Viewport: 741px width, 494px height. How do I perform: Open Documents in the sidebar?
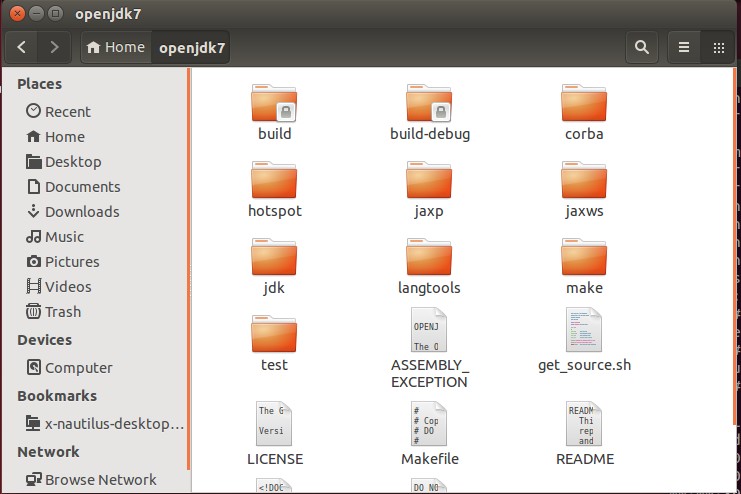pos(73,187)
